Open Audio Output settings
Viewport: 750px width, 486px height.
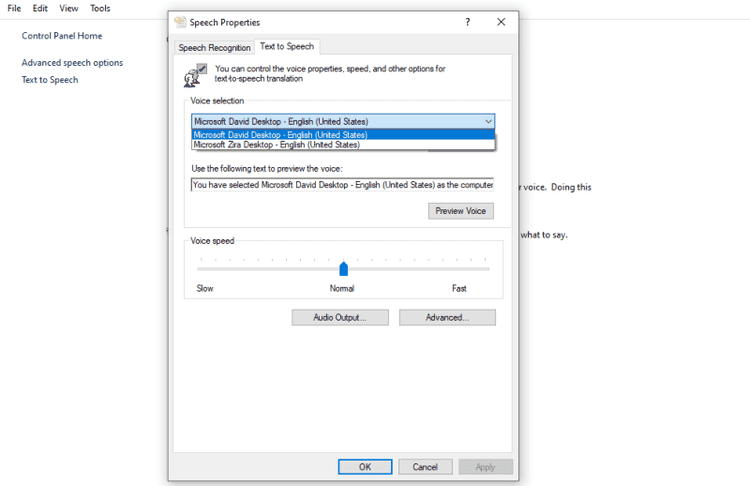[340, 318]
